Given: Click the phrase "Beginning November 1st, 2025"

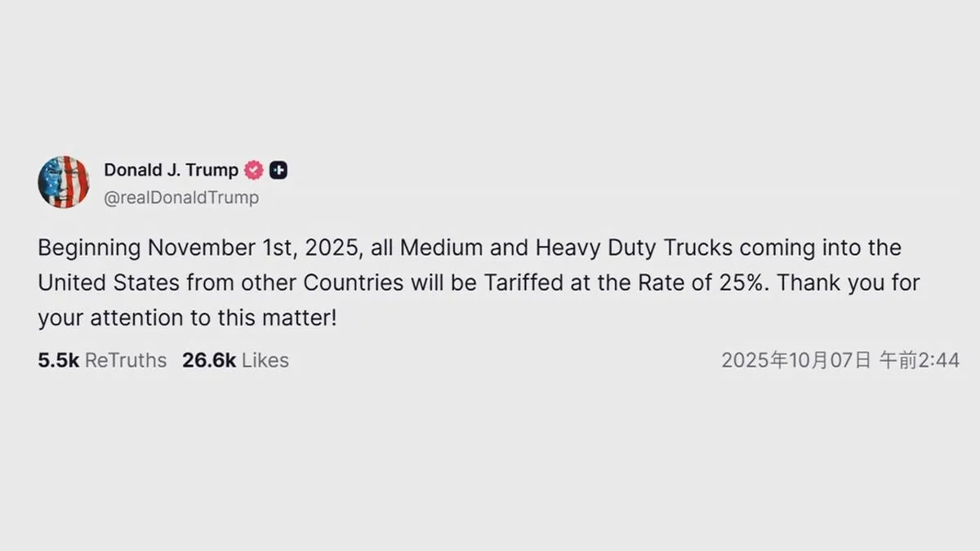Looking at the screenshot, I should click(x=197, y=247).
